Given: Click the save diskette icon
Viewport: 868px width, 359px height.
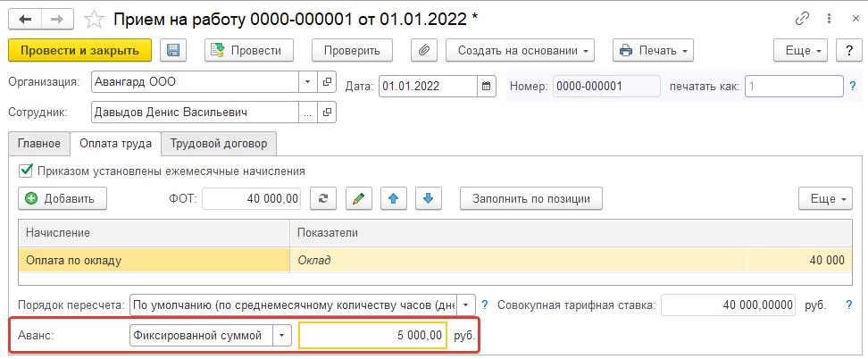Looking at the screenshot, I should [x=173, y=51].
